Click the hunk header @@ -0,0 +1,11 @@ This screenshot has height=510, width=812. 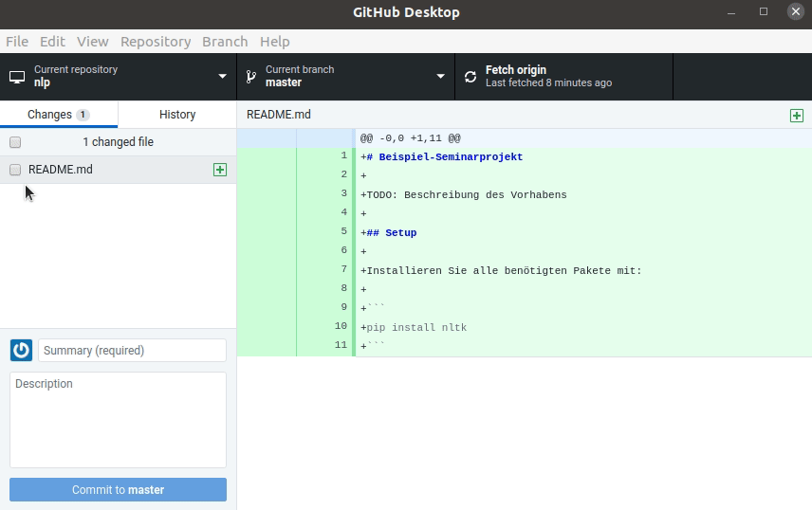tap(410, 138)
